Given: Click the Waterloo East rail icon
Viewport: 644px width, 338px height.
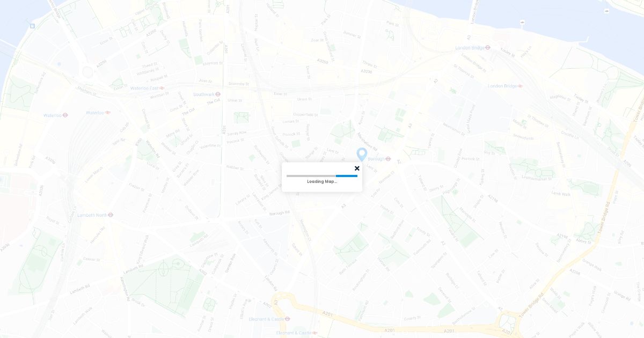Looking at the screenshot, I should tap(162, 88).
